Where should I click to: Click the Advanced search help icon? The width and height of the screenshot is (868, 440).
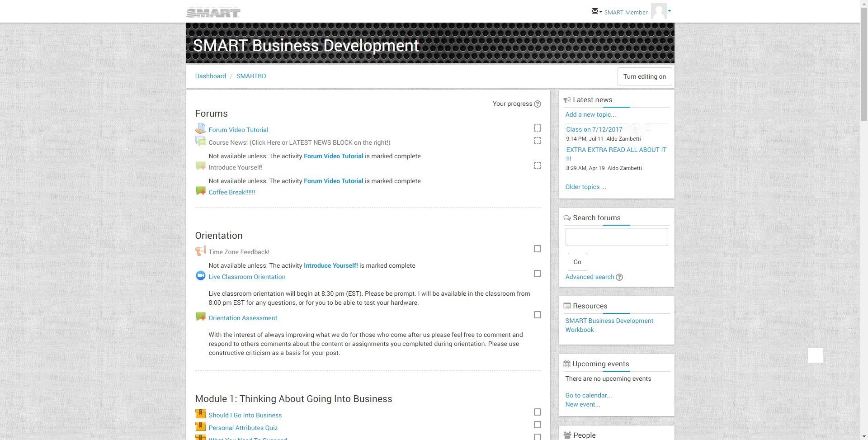point(619,277)
